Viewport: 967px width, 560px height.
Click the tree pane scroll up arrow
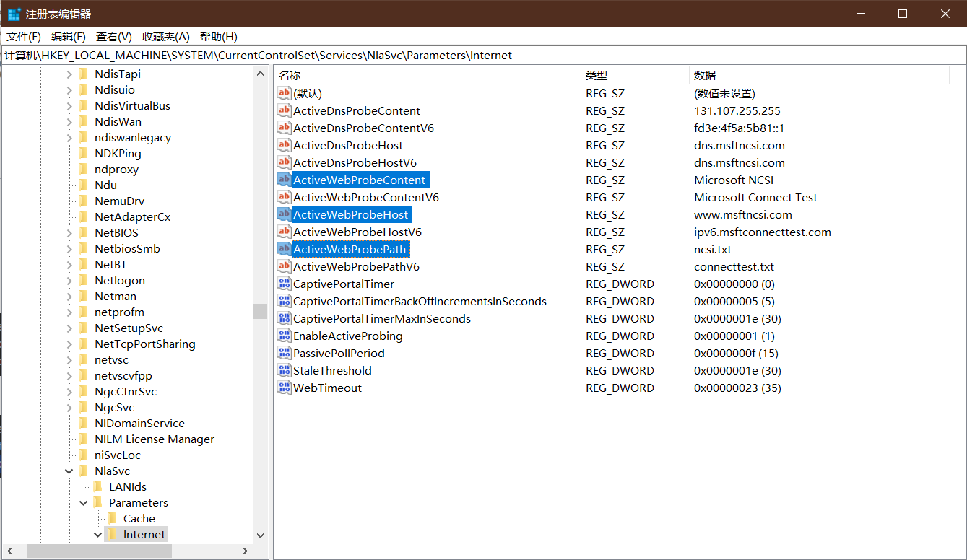(x=261, y=74)
